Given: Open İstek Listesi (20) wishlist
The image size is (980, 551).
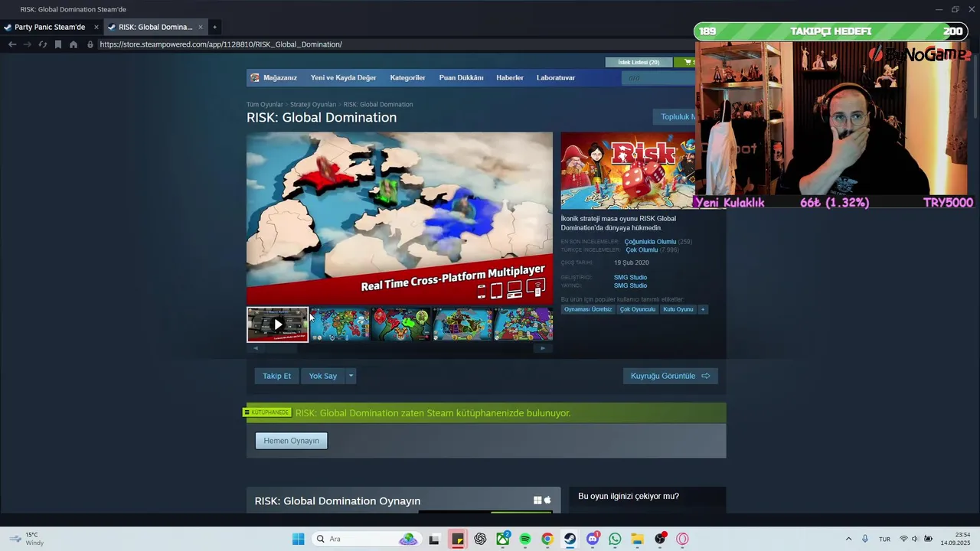Looking at the screenshot, I should 639,62.
